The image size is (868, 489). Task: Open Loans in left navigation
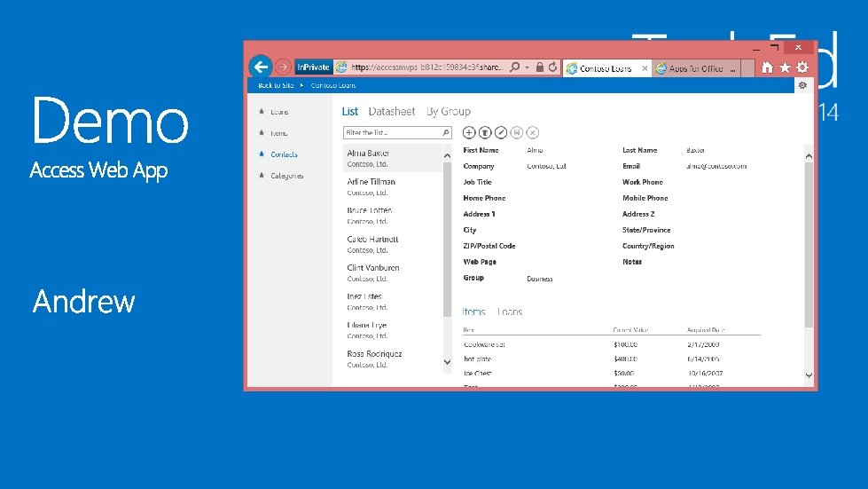pos(279,112)
